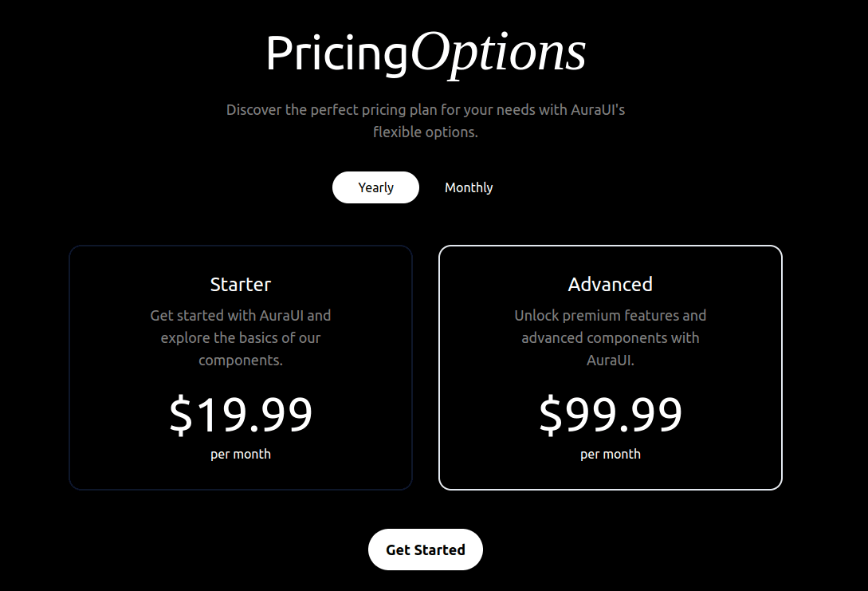Click the Starter plan title

[240, 284]
